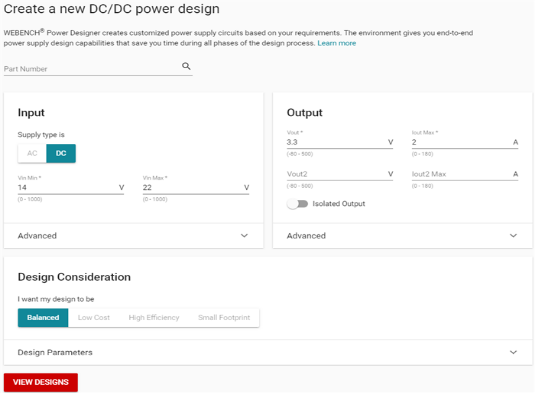This screenshot has height=394, width=536.
Task: Click the Output panel heading
Action: pos(305,112)
